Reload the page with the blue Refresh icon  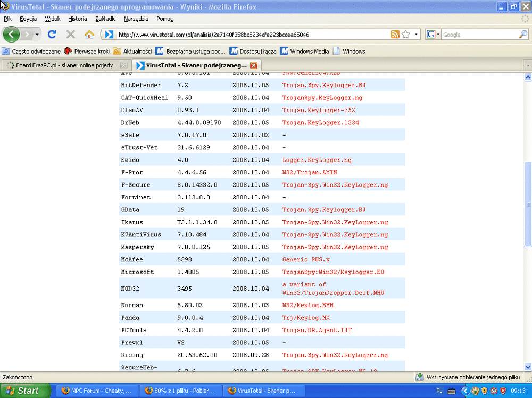(x=52, y=34)
